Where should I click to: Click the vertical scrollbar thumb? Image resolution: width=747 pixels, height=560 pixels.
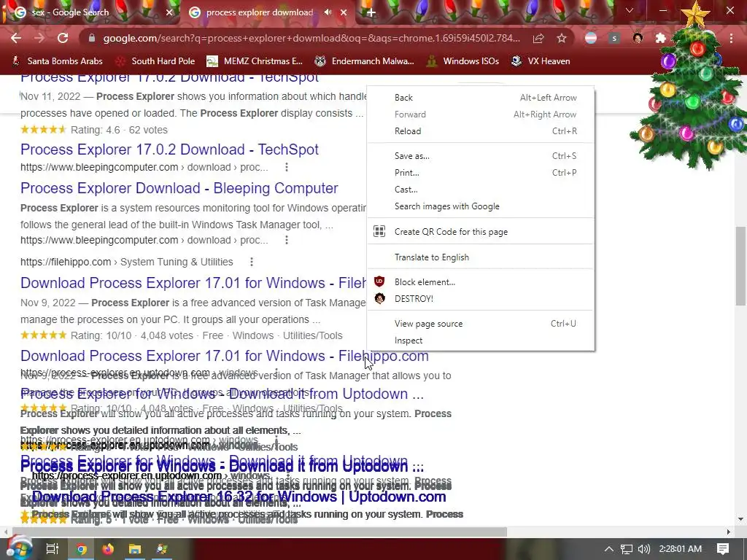coord(740,265)
